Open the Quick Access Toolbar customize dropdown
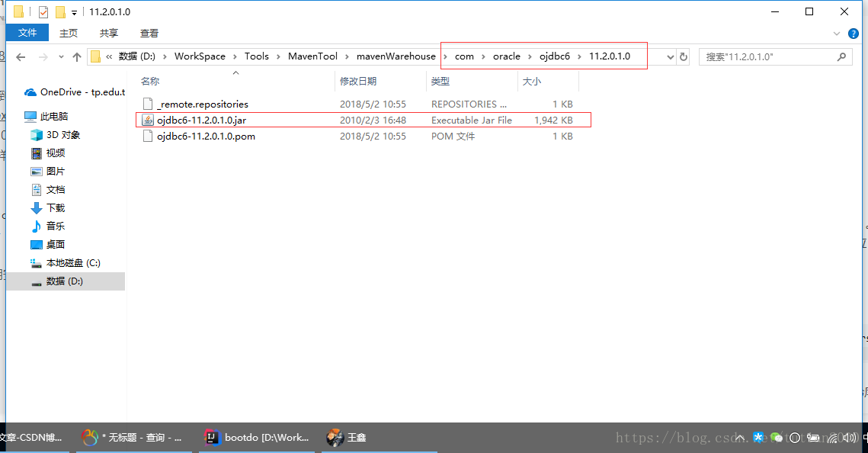Viewport: 868px width, 453px height. 73,11
